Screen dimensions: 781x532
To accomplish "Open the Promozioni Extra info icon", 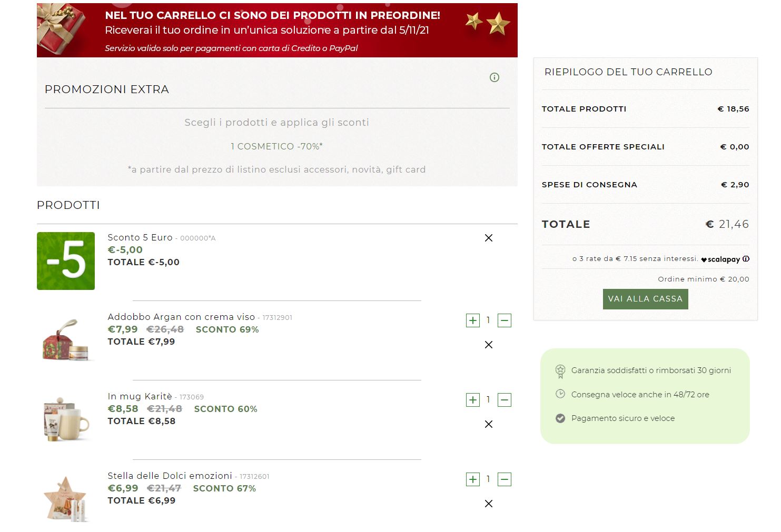I will point(494,77).
